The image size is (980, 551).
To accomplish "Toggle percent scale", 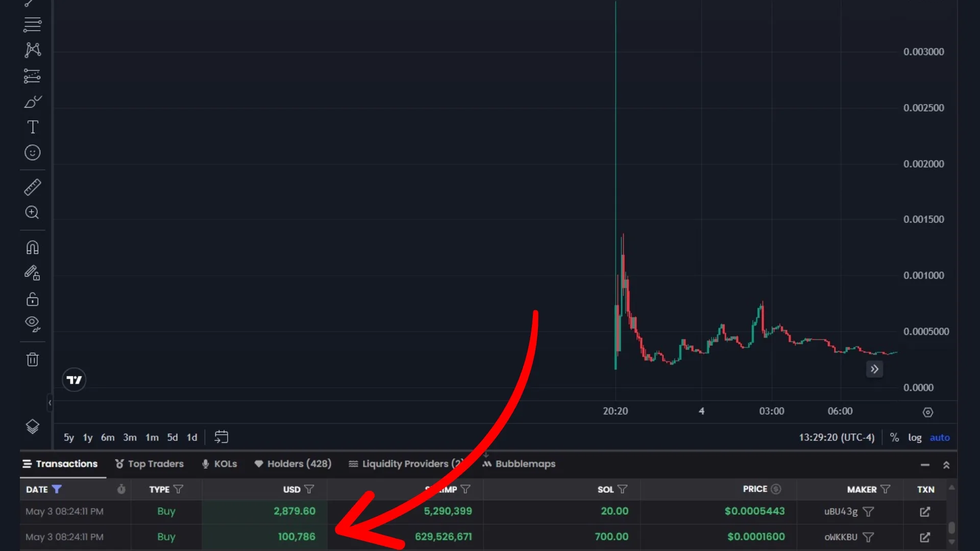I will pos(894,438).
